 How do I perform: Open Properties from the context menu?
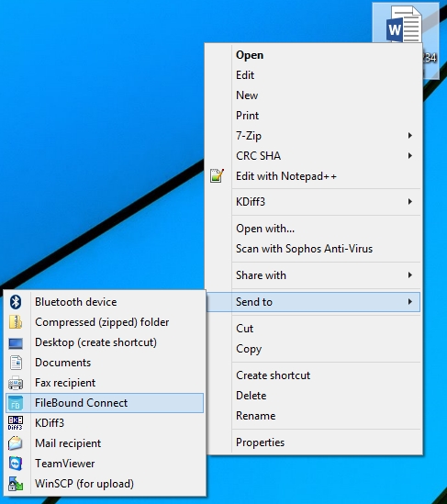[314, 442]
